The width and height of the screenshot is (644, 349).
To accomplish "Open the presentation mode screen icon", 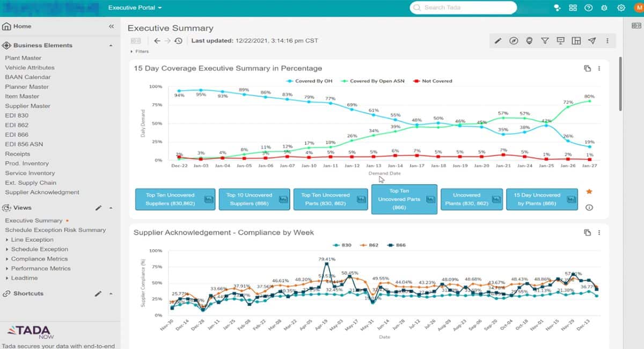I will click(561, 41).
